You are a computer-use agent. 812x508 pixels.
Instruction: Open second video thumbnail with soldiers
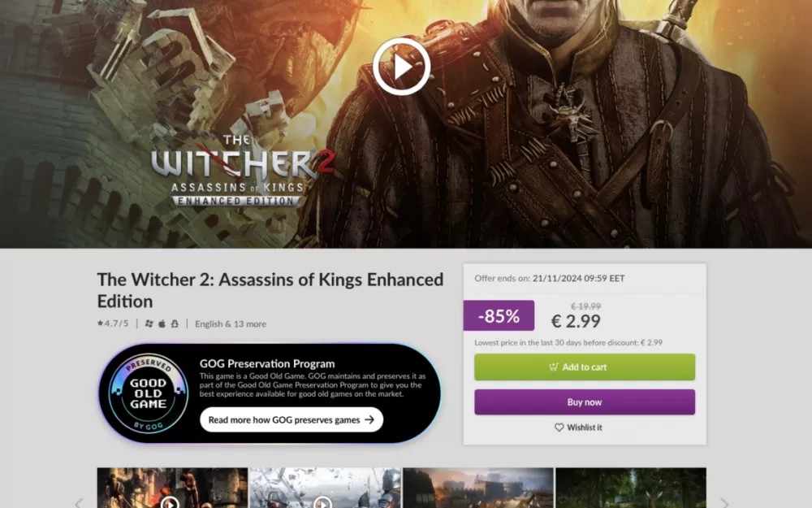tap(326, 488)
